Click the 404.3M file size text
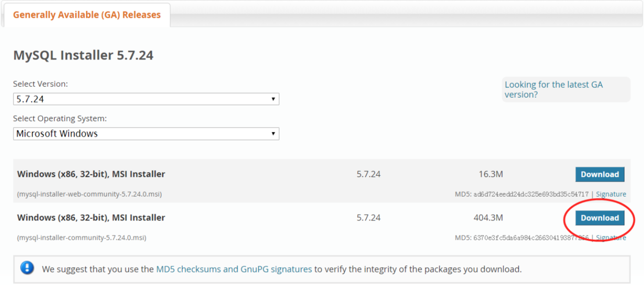This screenshot has width=644, height=285. pos(488,218)
